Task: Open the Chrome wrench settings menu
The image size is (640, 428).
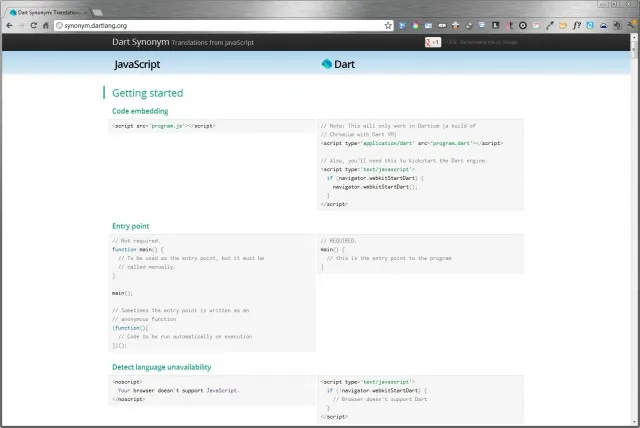Action: point(631,25)
